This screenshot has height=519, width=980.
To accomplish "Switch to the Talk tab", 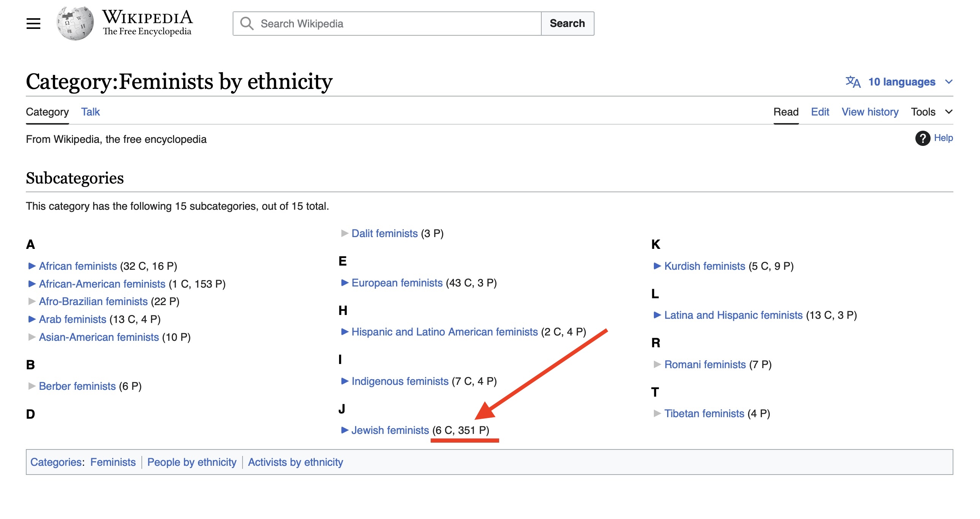I will pyautogui.click(x=90, y=112).
